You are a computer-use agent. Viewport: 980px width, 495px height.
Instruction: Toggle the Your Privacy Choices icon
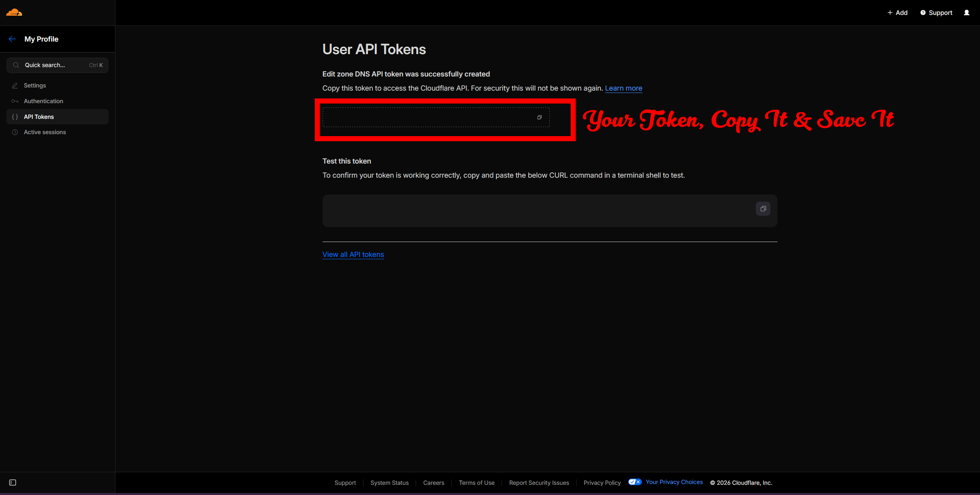(635, 482)
